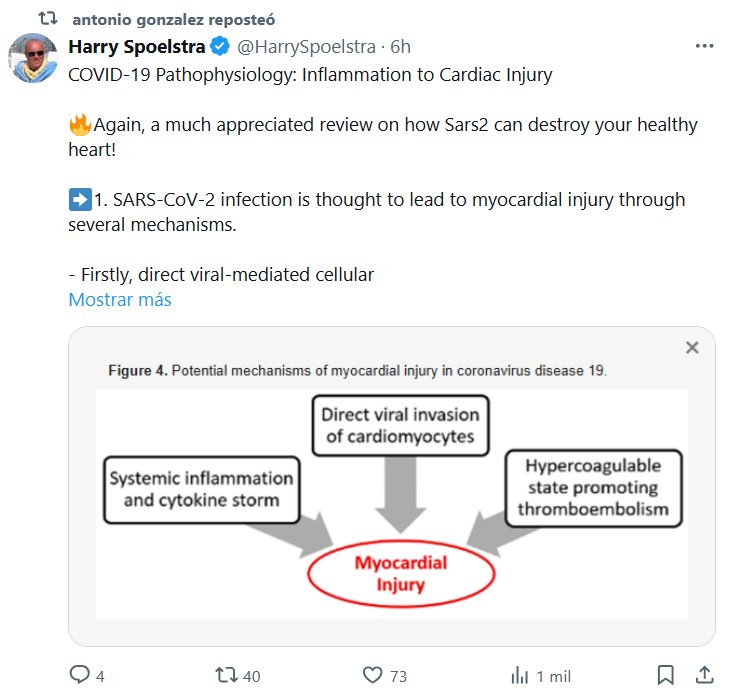Open the myocardial injury figure image
This screenshot has width=734, height=700.
pos(391,500)
